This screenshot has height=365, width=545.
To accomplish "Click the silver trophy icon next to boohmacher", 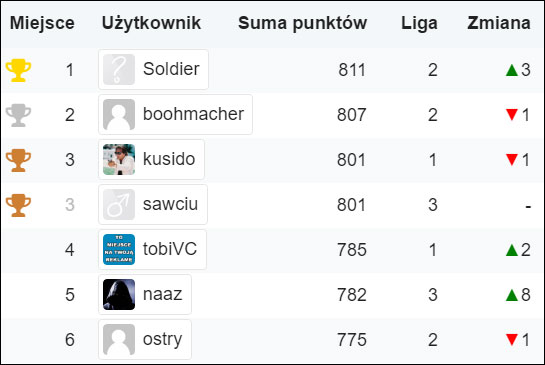I will click(x=18, y=115).
